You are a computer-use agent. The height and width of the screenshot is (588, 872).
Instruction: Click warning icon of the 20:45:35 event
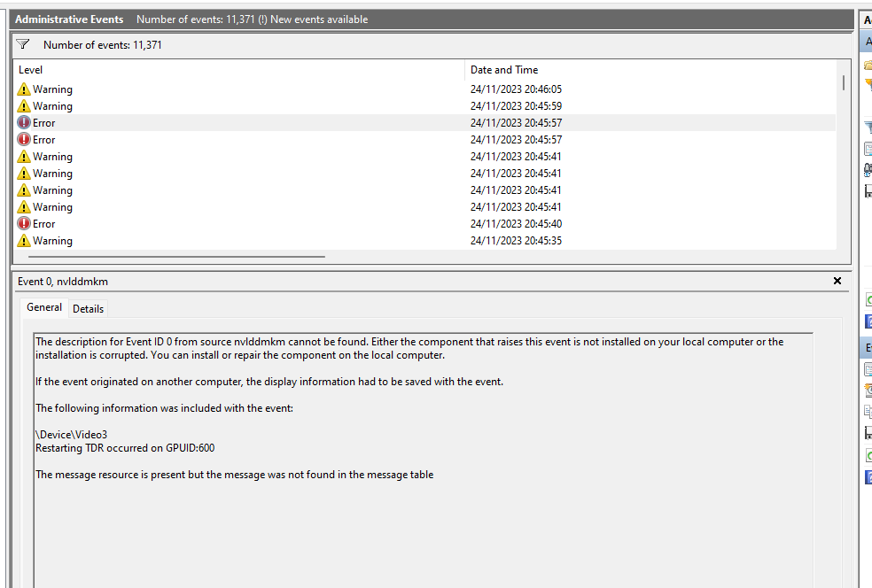[24, 241]
